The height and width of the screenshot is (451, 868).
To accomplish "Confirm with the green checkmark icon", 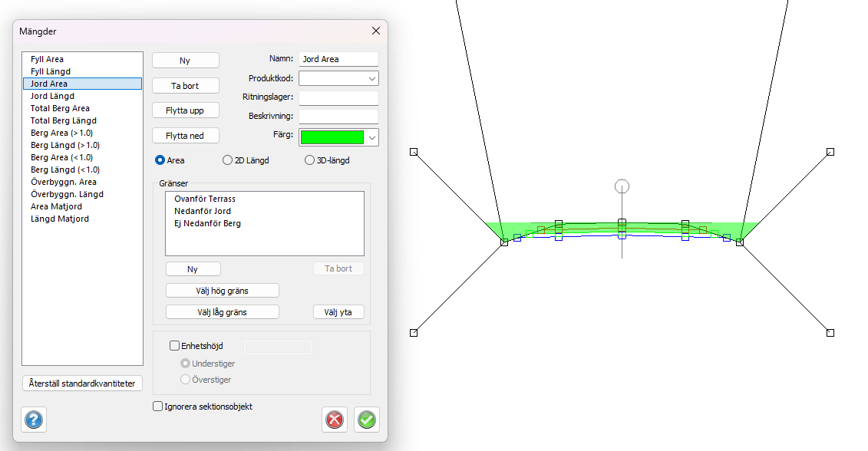I will click(x=367, y=420).
